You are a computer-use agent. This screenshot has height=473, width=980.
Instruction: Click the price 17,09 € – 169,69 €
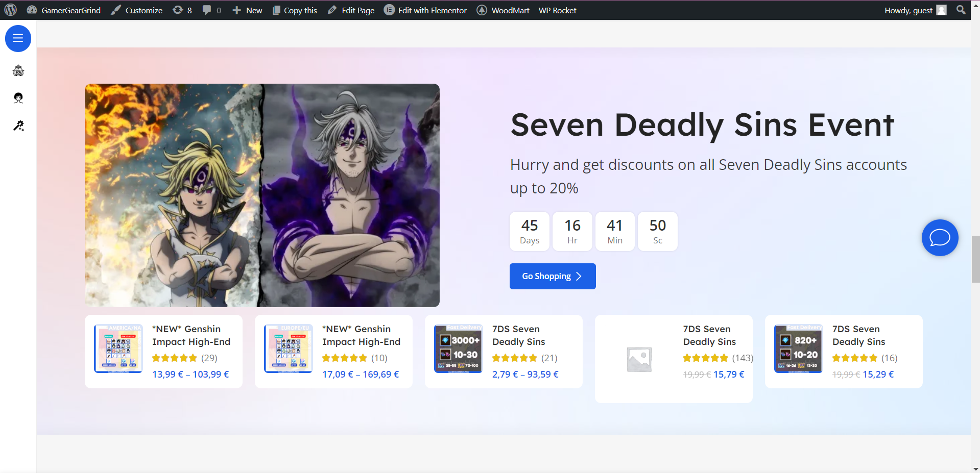[x=361, y=375]
